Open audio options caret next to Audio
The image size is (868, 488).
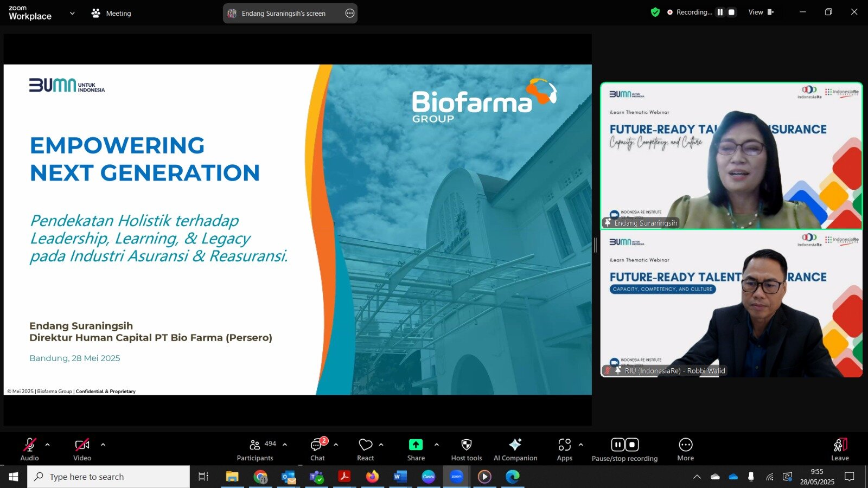click(x=47, y=445)
